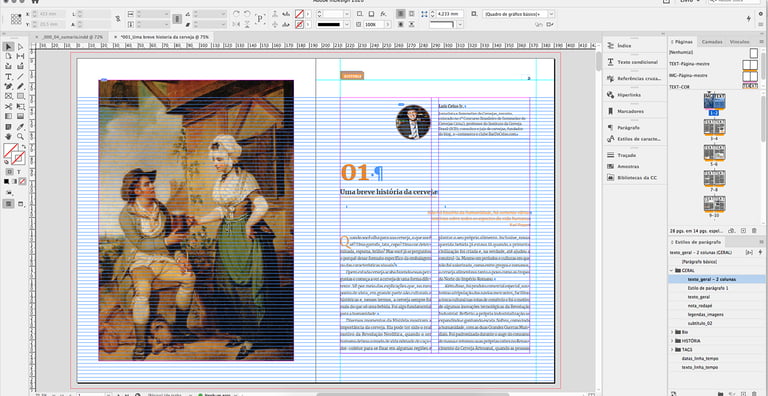Rotate 90 degrees counter-clockwise icon
Screen dimensions: 768x396
point(247,14)
